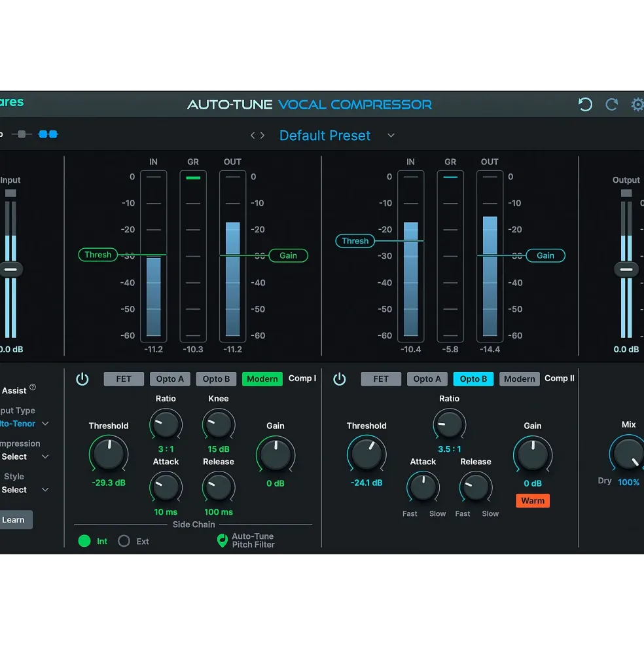Enable Auto-Tune Pitch Filter icon
The width and height of the screenshot is (644, 645).
point(222,540)
